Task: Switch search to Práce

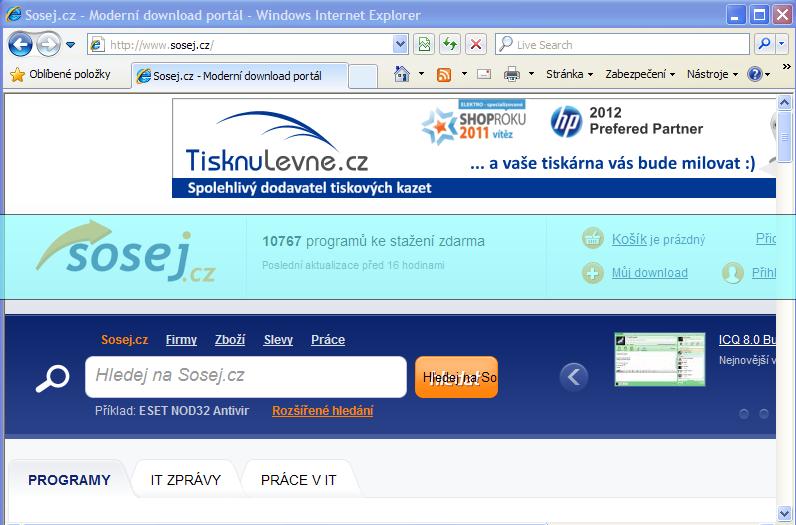Action: (x=328, y=340)
